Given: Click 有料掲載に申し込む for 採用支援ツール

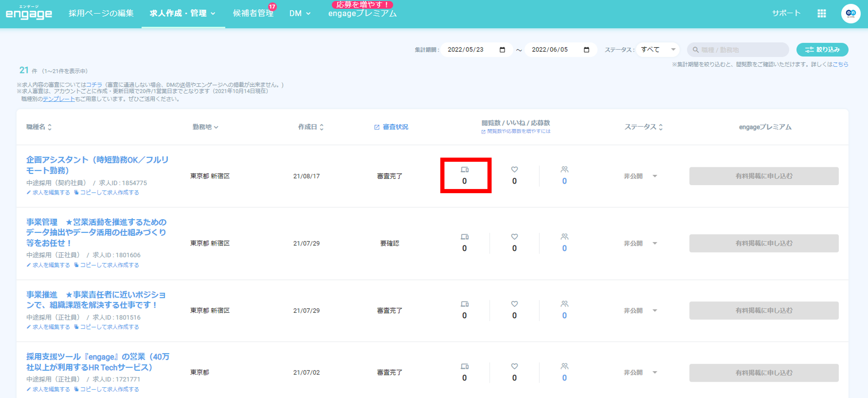Looking at the screenshot, I should point(763,373).
